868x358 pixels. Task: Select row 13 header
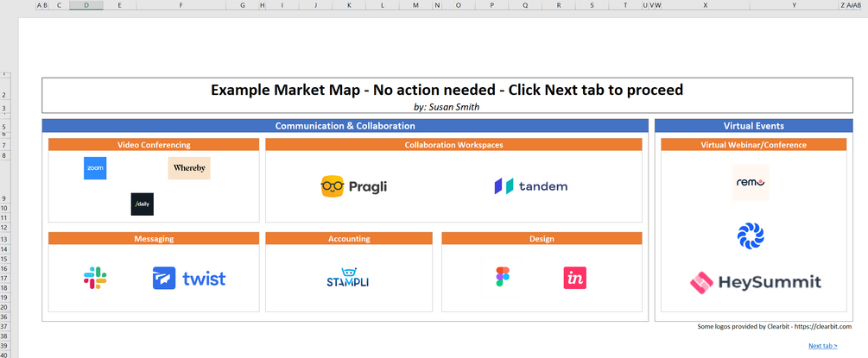tap(5, 240)
